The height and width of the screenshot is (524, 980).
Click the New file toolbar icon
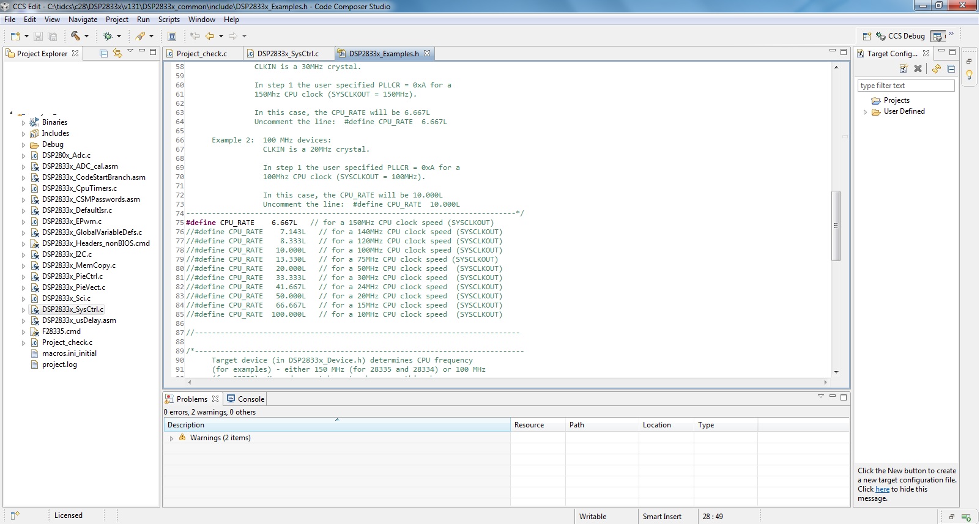(15, 36)
